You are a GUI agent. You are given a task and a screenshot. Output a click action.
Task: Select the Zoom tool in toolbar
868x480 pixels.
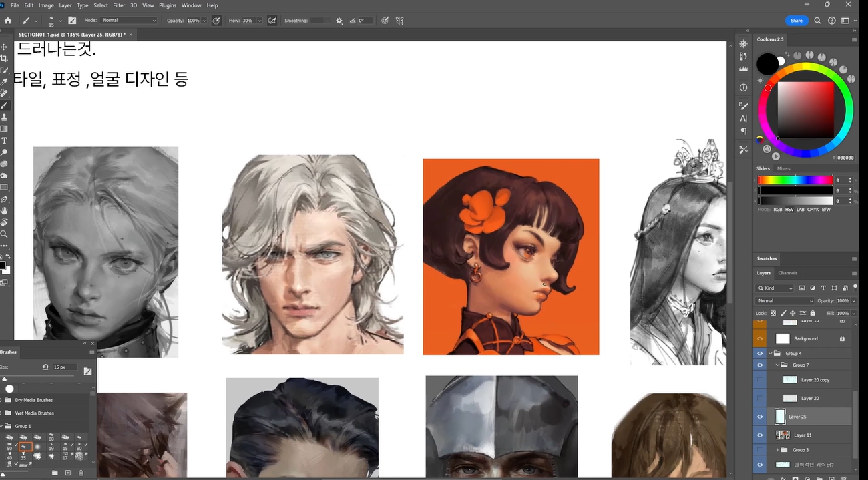(4, 234)
